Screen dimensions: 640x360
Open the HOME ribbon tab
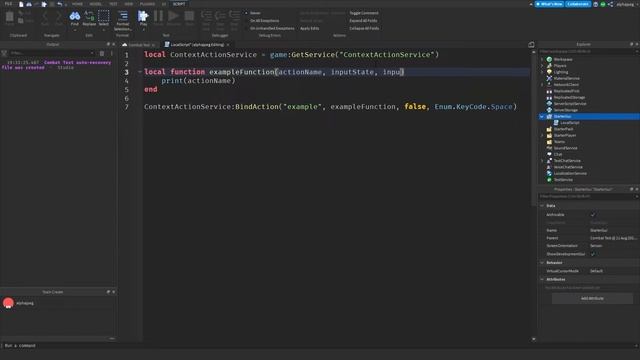coord(77,4)
